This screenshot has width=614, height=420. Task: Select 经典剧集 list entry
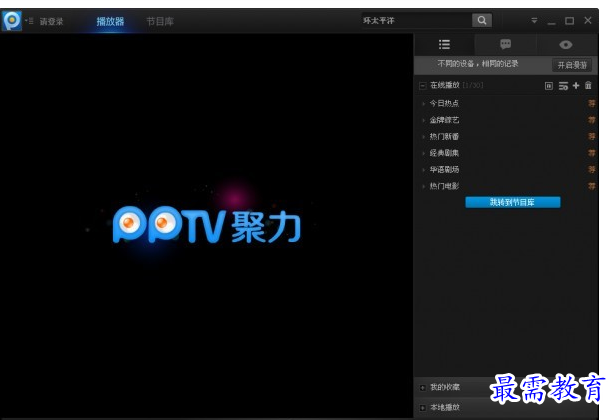[444, 153]
